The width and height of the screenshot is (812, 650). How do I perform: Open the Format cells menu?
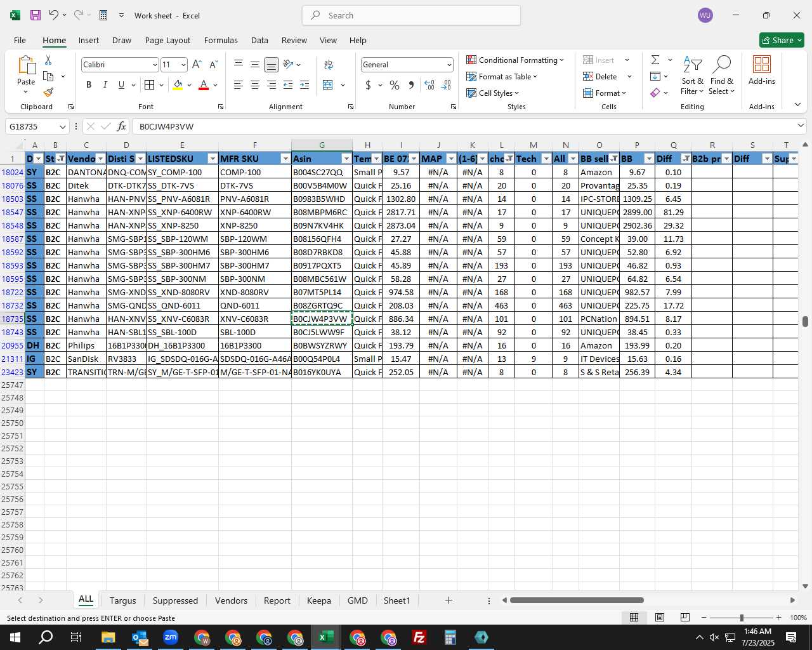605,93
